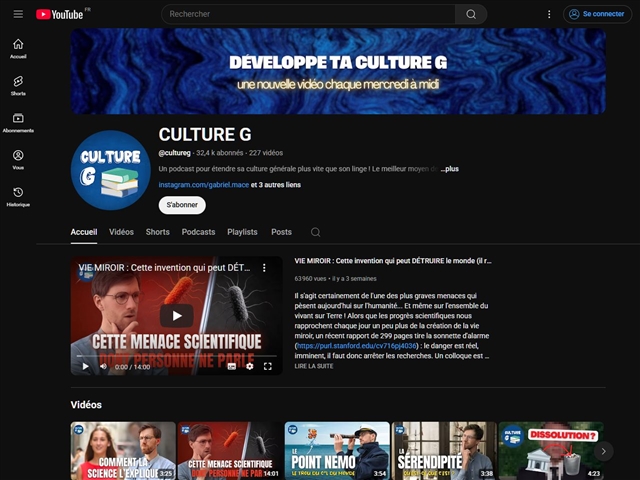This screenshot has height=480, width=640.
Task: Open instagram.com/gabriel.mace link
Action: (204, 185)
